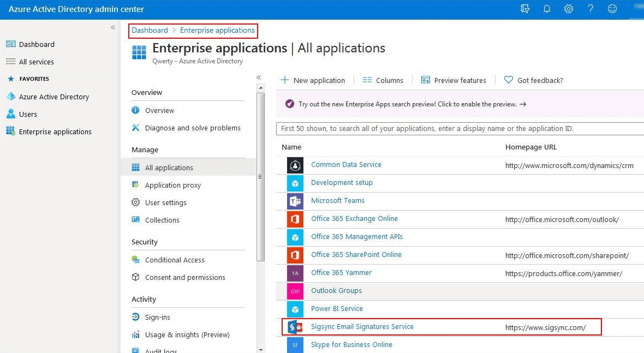The width and height of the screenshot is (644, 353).
Task: Open the settings gear in the top bar
Action: (569, 9)
